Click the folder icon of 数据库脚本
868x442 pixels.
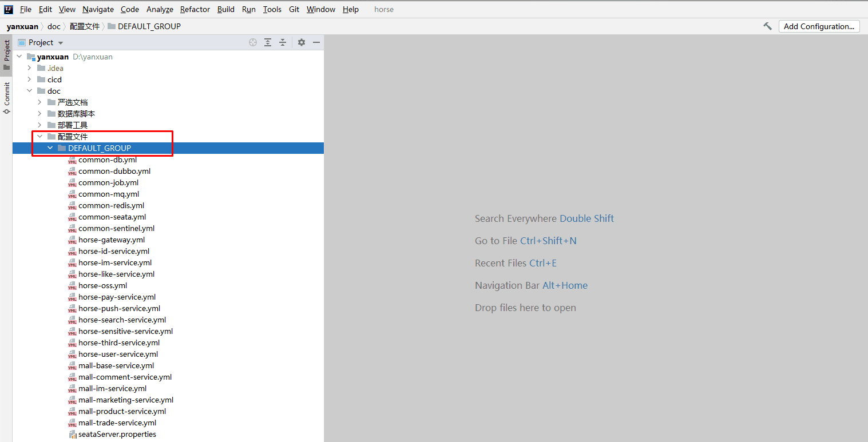51,114
